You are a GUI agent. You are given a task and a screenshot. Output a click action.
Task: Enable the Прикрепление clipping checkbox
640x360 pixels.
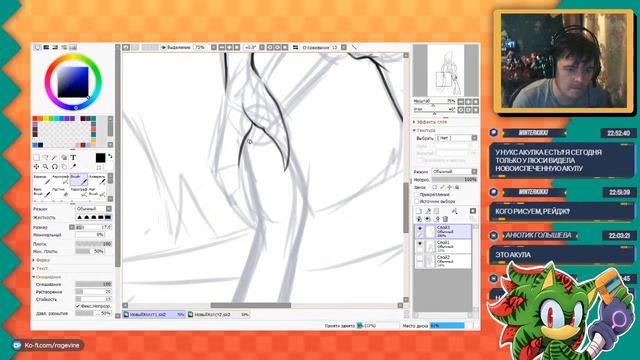pyautogui.click(x=418, y=195)
